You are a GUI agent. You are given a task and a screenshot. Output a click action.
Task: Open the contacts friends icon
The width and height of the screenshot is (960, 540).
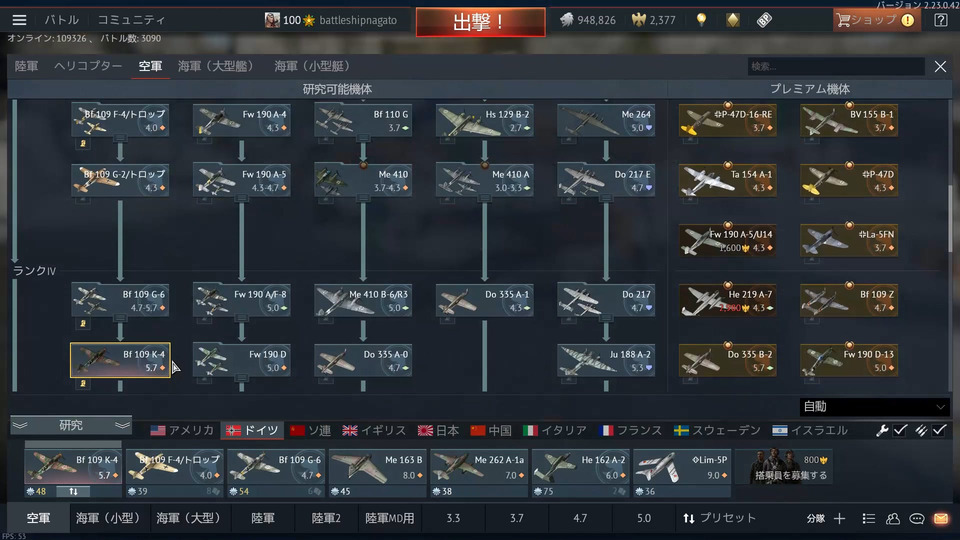(x=893, y=519)
